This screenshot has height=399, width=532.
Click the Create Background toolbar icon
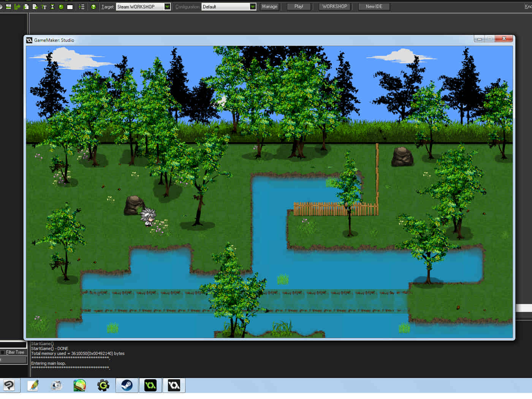click(8, 7)
